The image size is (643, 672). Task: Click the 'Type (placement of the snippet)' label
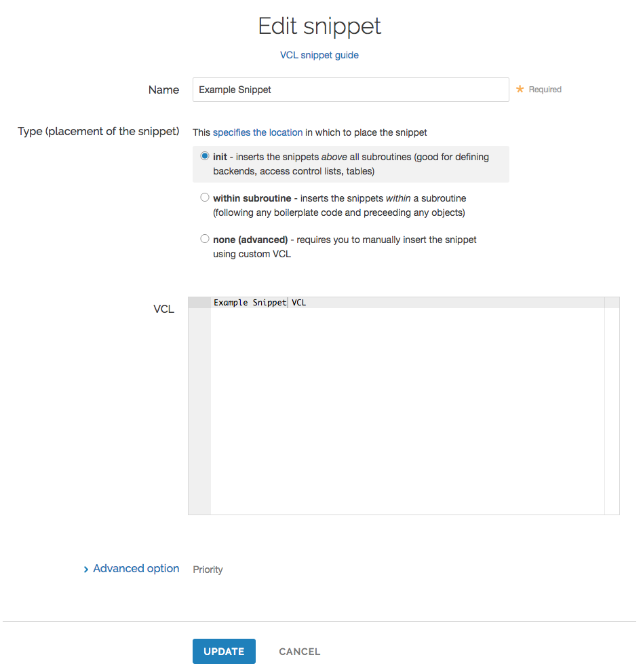(x=98, y=131)
